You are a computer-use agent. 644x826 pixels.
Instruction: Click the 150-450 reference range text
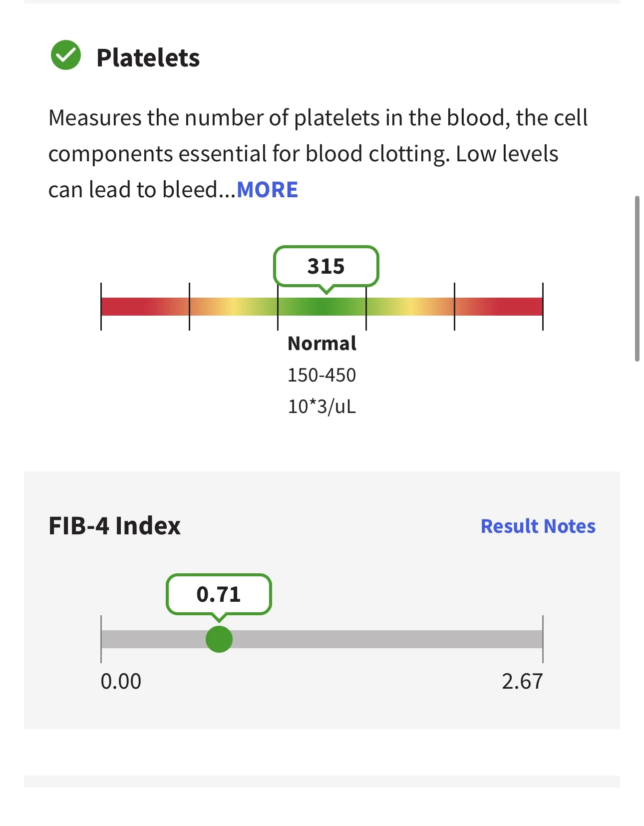[322, 375]
